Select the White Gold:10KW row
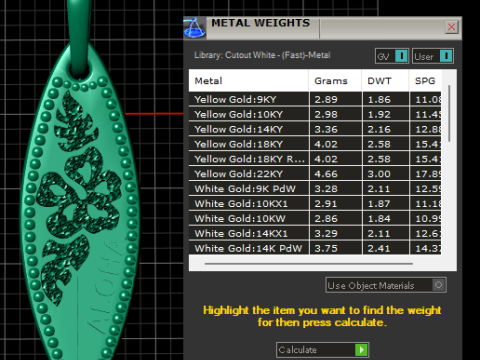480x360 pixels. pos(315,218)
